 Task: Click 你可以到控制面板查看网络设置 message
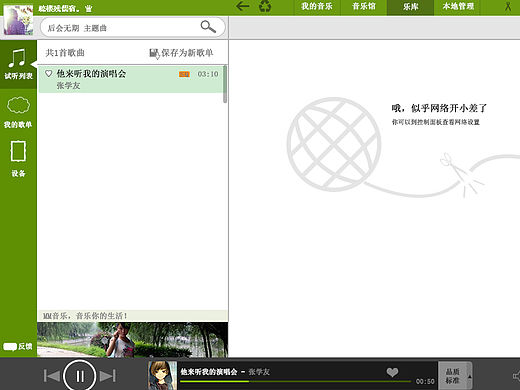[x=436, y=122]
